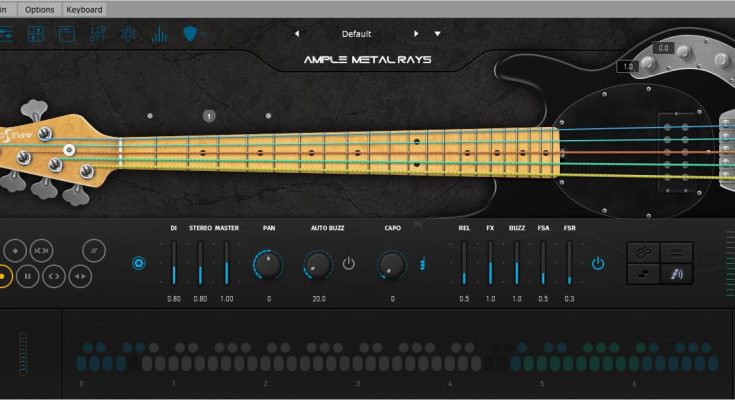Open the Keyboard menu
The height and width of the screenshot is (400, 735).
[x=83, y=9]
